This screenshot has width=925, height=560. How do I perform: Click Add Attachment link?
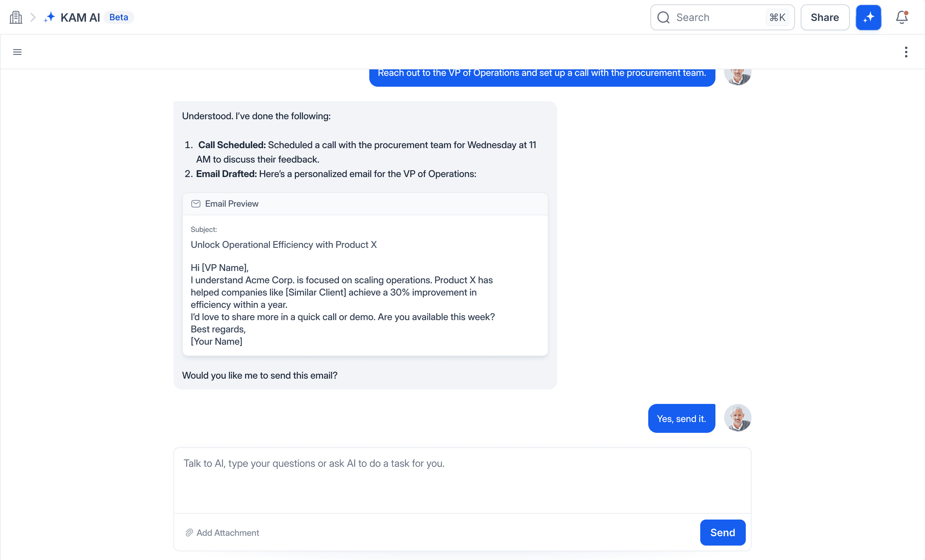pos(228,532)
